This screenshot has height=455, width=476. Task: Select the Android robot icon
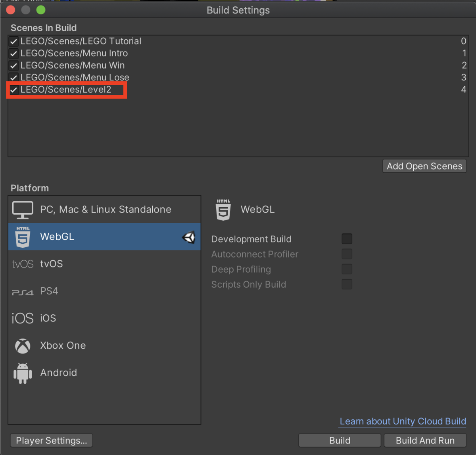[23, 373]
